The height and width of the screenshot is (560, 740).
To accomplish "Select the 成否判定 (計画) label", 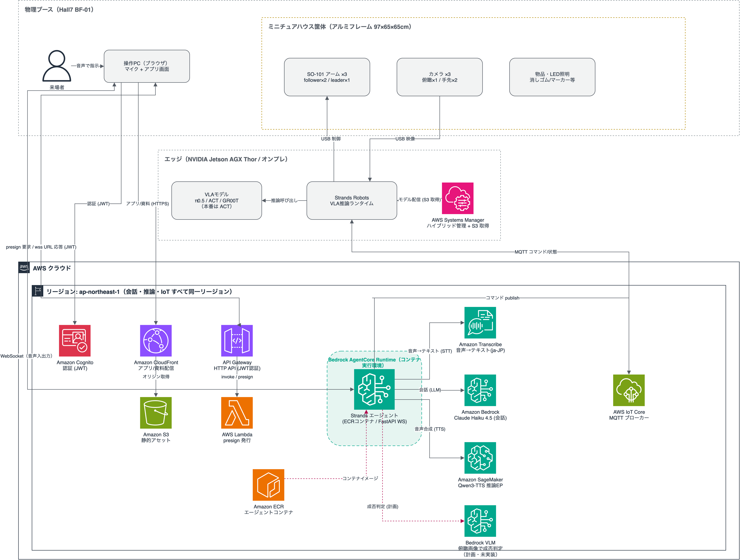I will coord(382,506).
